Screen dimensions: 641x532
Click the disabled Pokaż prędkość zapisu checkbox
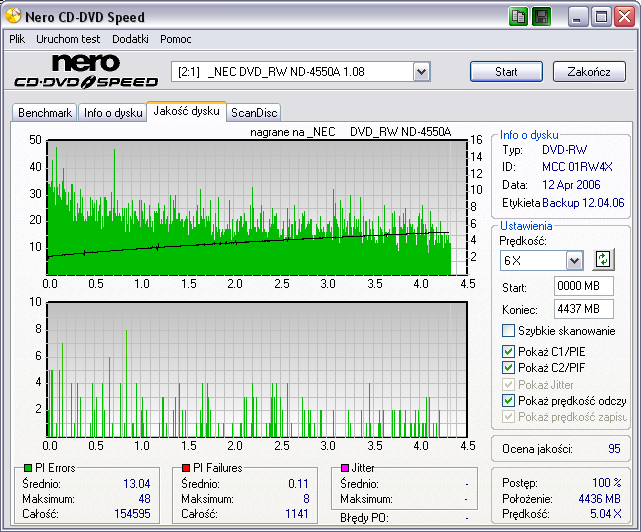tap(508, 417)
